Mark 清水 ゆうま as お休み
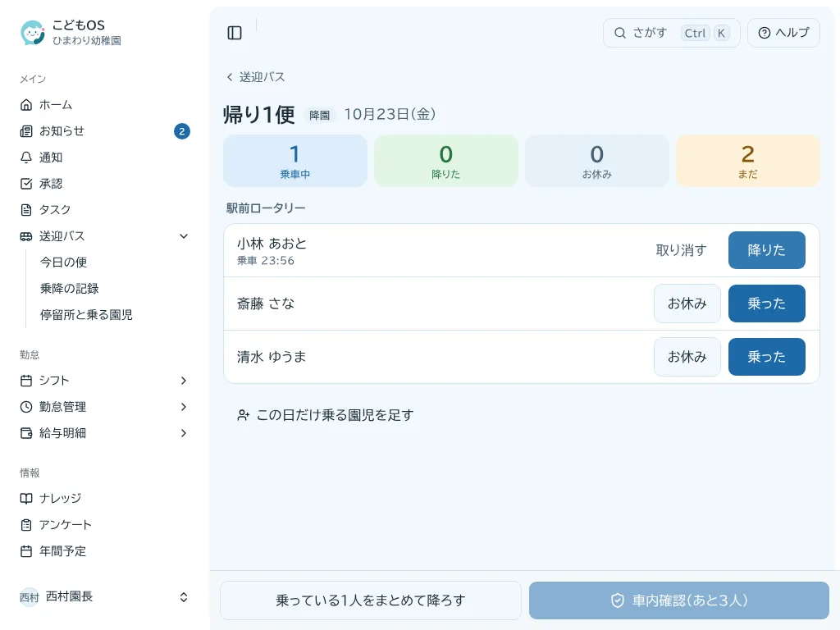 click(x=687, y=357)
